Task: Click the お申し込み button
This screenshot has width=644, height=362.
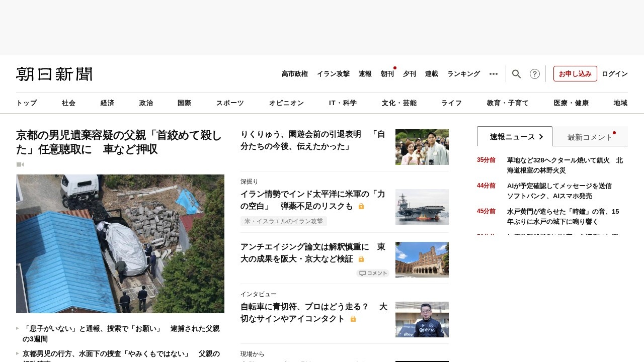Action: coord(575,73)
